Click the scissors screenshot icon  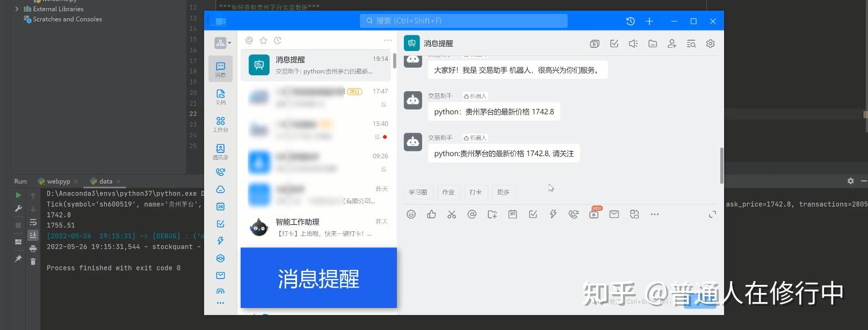[452, 214]
